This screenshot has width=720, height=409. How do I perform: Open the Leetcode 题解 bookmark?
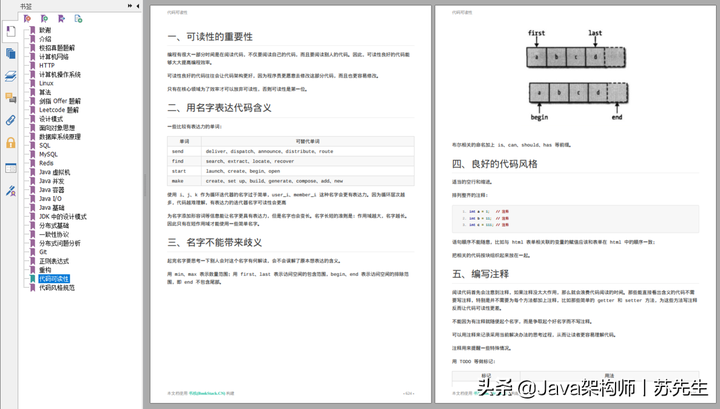pos(59,110)
